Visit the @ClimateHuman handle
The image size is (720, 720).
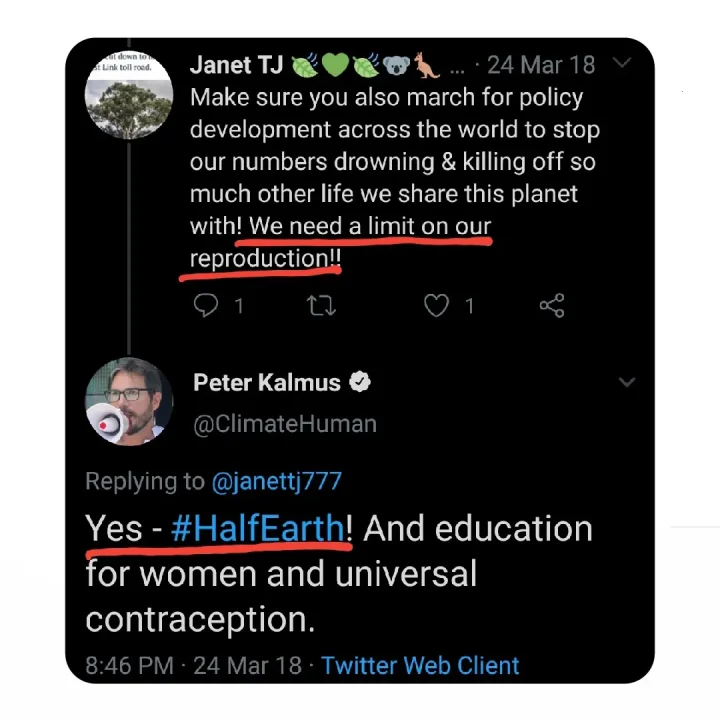(x=284, y=424)
